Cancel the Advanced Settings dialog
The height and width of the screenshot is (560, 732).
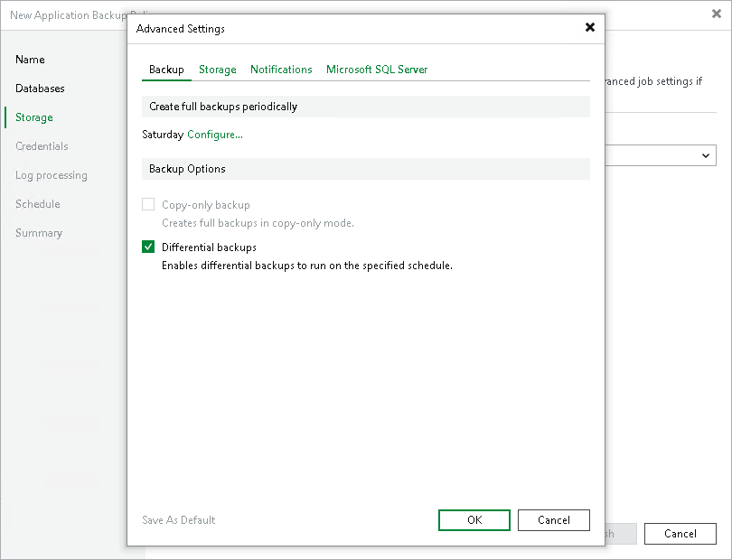point(553,519)
